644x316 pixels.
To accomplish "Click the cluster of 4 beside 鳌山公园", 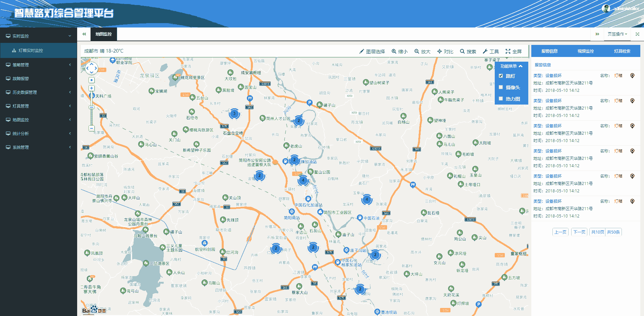I will pyautogui.click(x=303, y=180).
